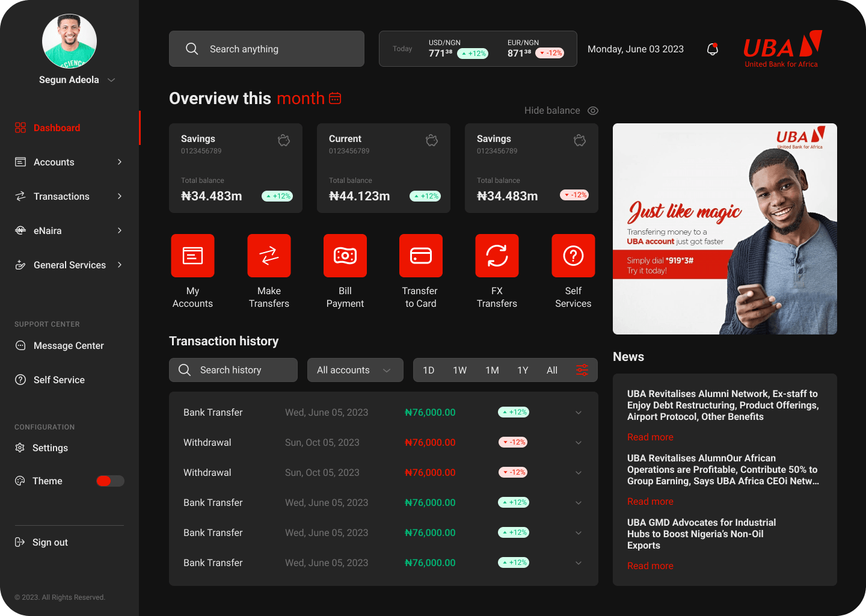Open Message Center menu item
Screen dimensions: 866x616
[69, 345]
